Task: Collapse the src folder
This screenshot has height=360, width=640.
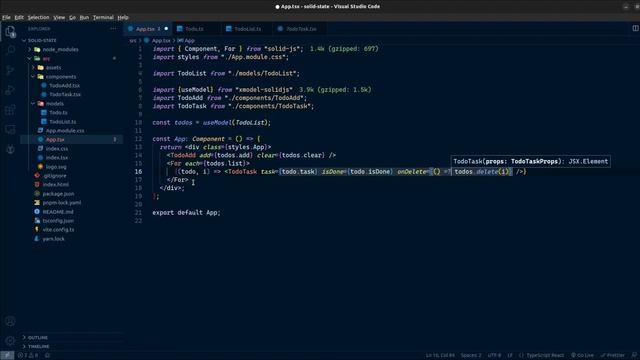Action: pyautogui.click(x=46, y=58)
